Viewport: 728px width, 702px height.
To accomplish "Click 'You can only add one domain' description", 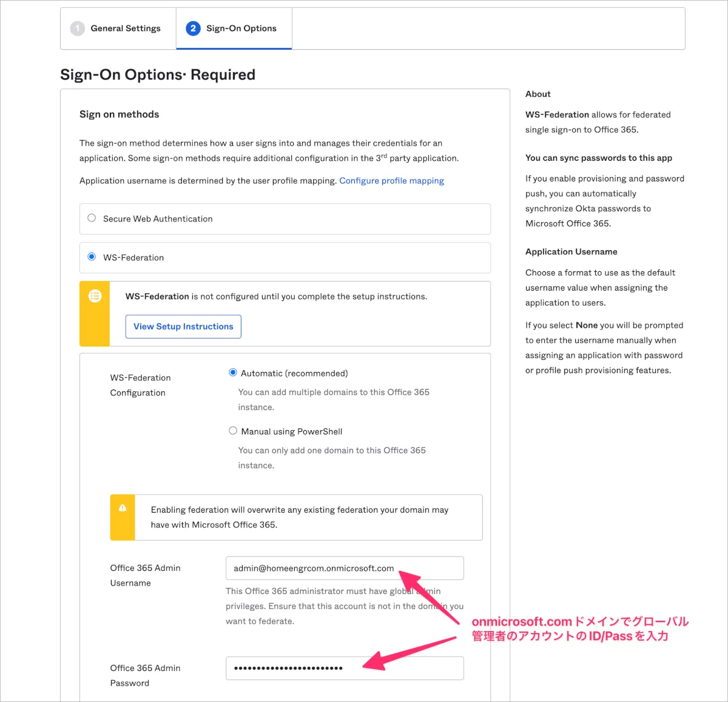I will (x=332, y=457).
